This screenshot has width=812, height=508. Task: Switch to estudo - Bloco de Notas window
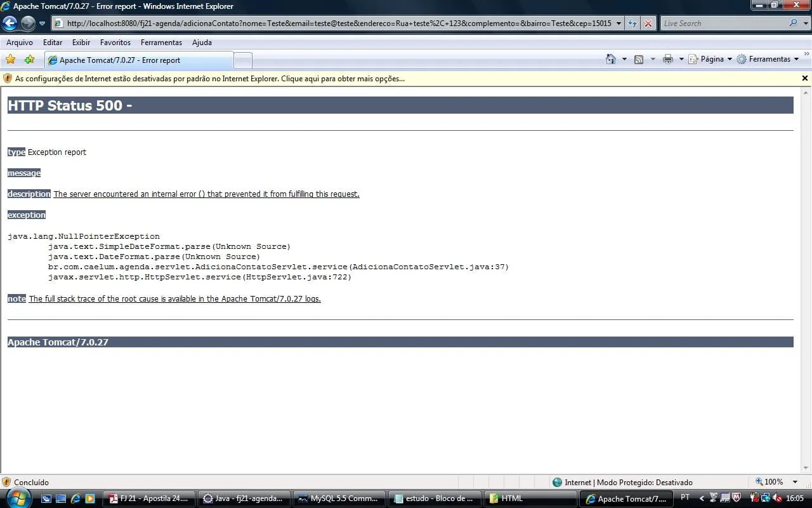pos(435,498)
